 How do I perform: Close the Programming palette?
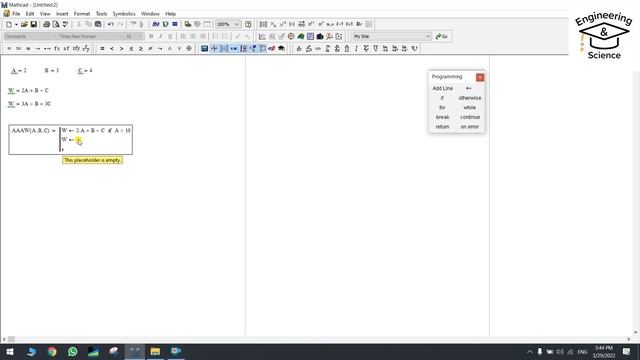(x=480, y=77)
